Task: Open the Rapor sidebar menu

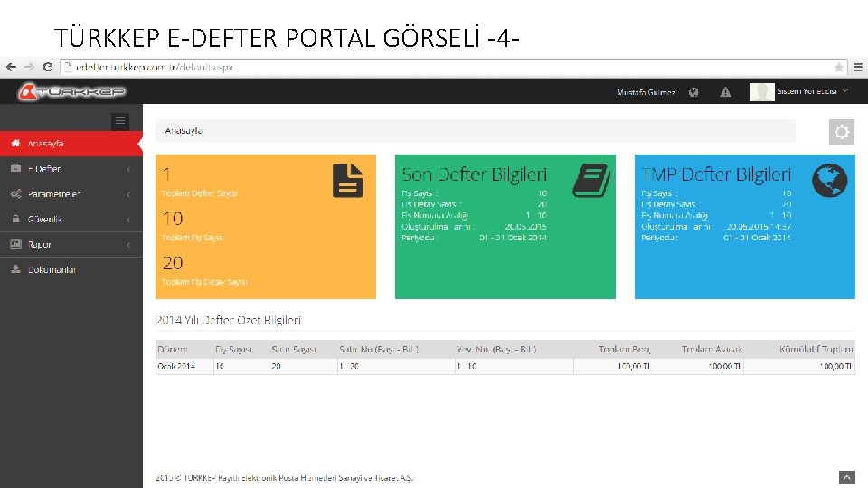Action: [x=71, y=245]
